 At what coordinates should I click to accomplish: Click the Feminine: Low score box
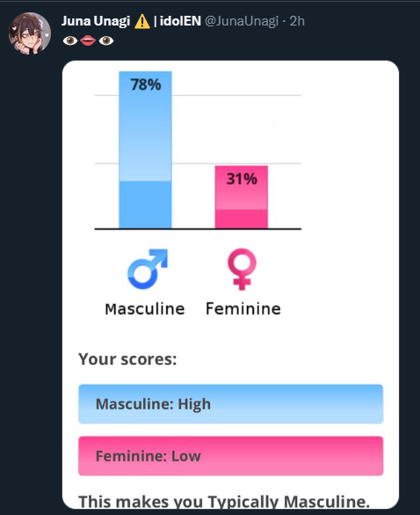click(230, 456)
